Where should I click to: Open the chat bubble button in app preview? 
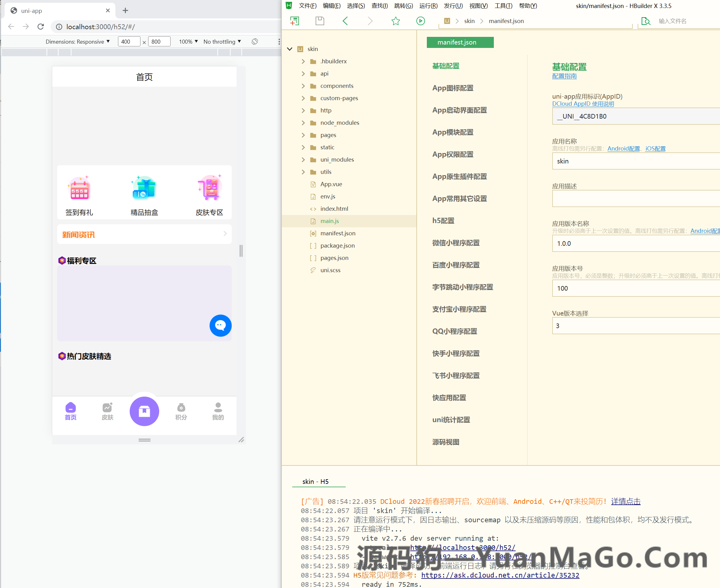(221, 326)
